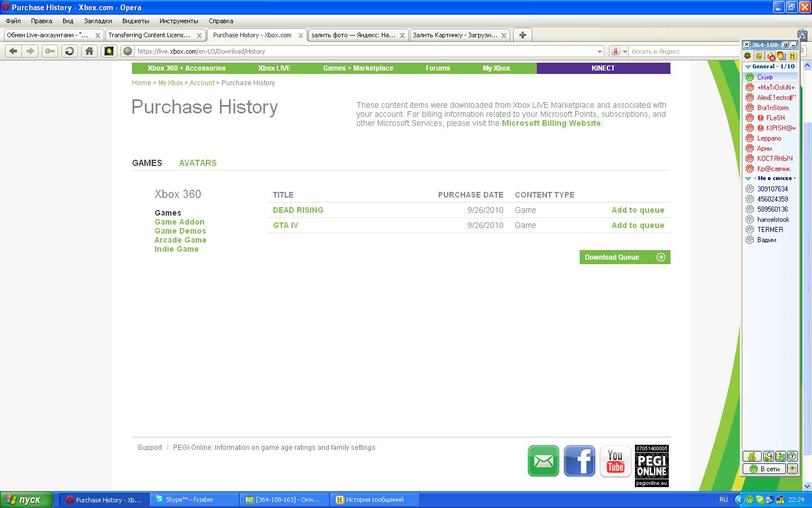Reload the current page
The height and width of the screenshot is (508, 812).
[x=69, y=51]
